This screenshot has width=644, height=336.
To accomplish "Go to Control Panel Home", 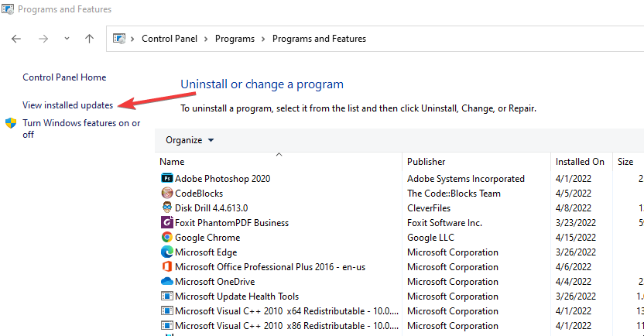I will [64, 77].
